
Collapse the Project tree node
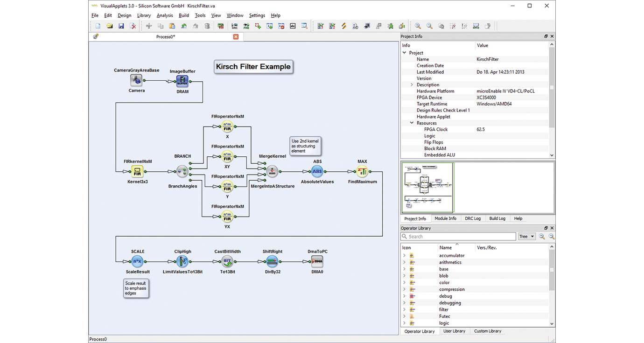[405, 53]
